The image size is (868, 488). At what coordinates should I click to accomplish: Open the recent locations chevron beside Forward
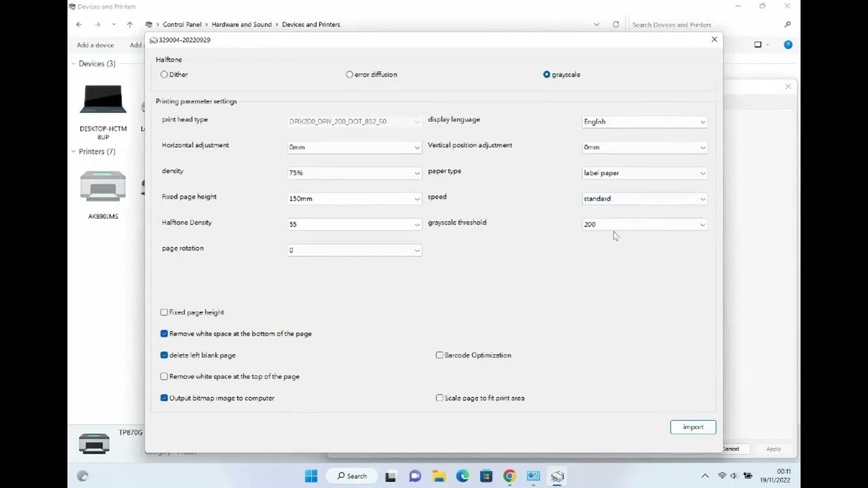[113, 24]
